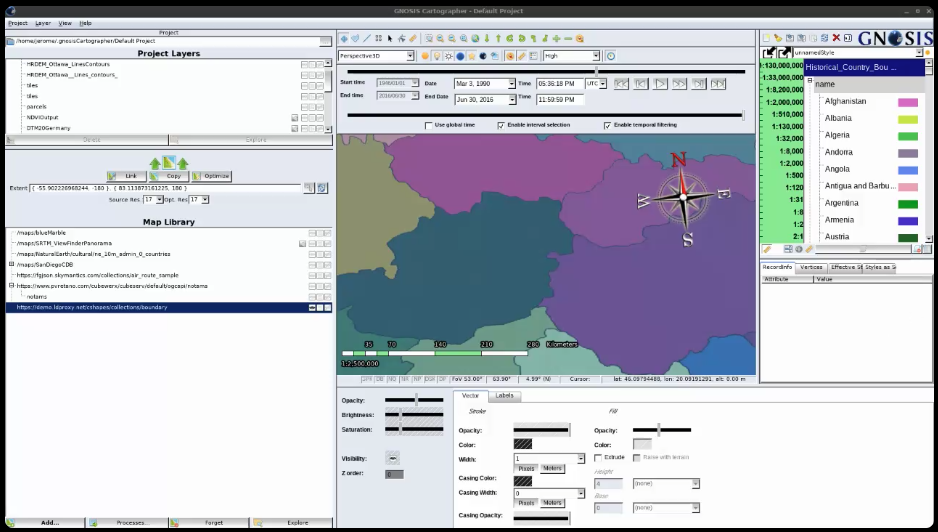
Task: Skip to end of time range
Action: (x=718, y=84)
